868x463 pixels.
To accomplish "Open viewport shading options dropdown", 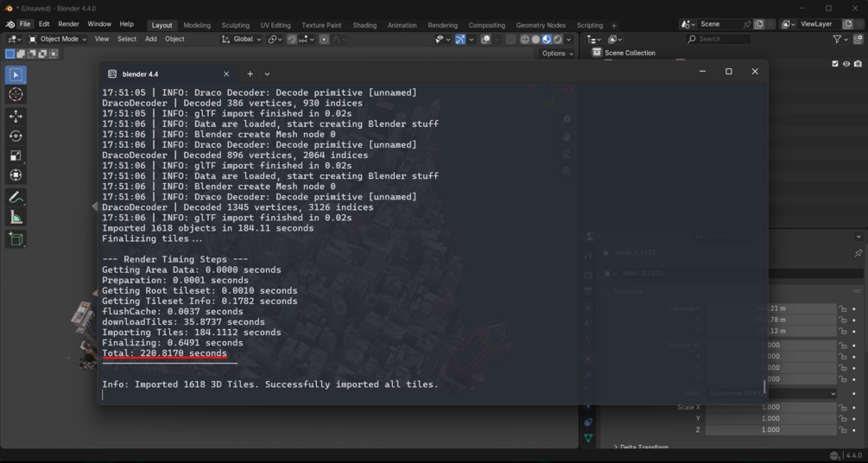I will (568, 40).
